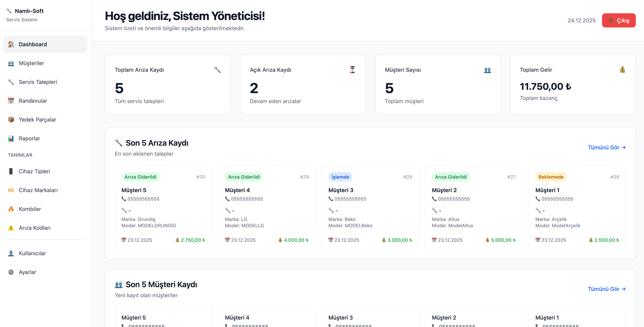Click the Model: MODELBeko text
Viewport: 644px width, 327px height.
[351, 226]
